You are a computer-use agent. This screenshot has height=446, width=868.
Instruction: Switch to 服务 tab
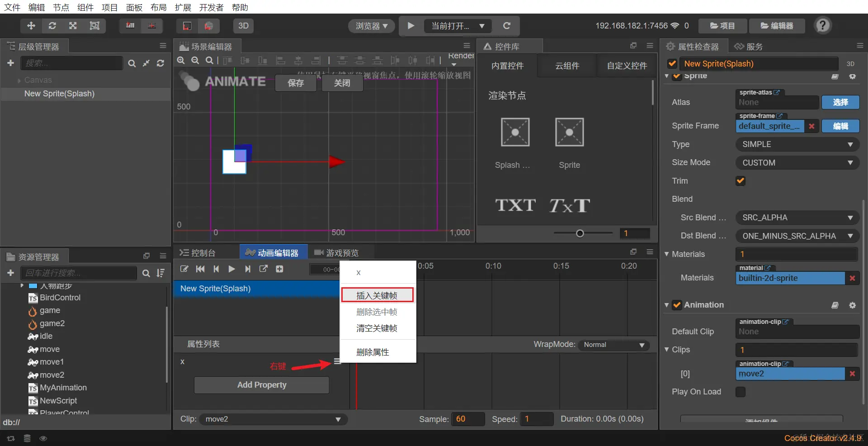[x=749, y=47]
